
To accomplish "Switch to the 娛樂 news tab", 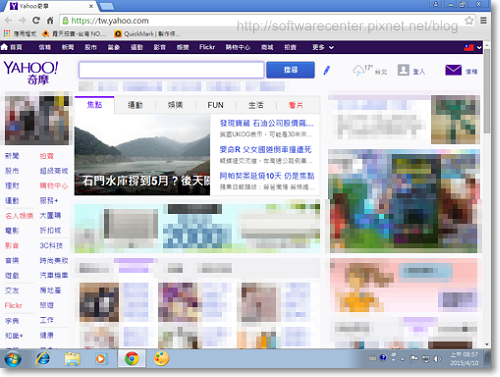I will [175, 105].
